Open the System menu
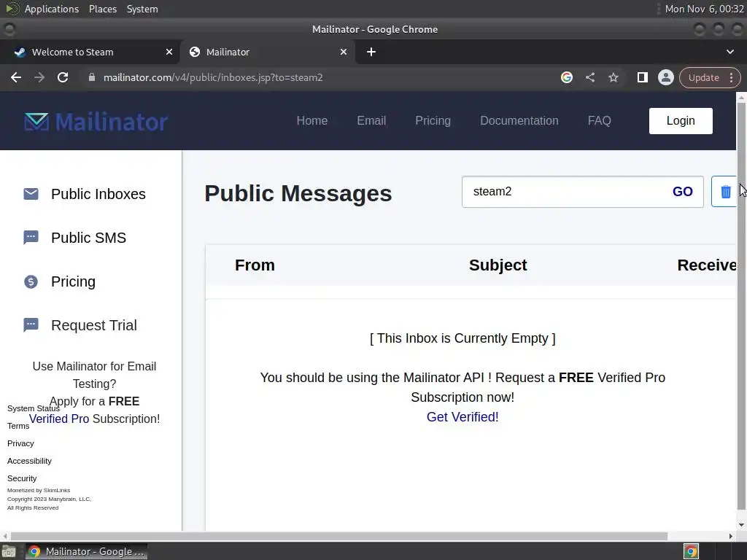 [142, 9]
